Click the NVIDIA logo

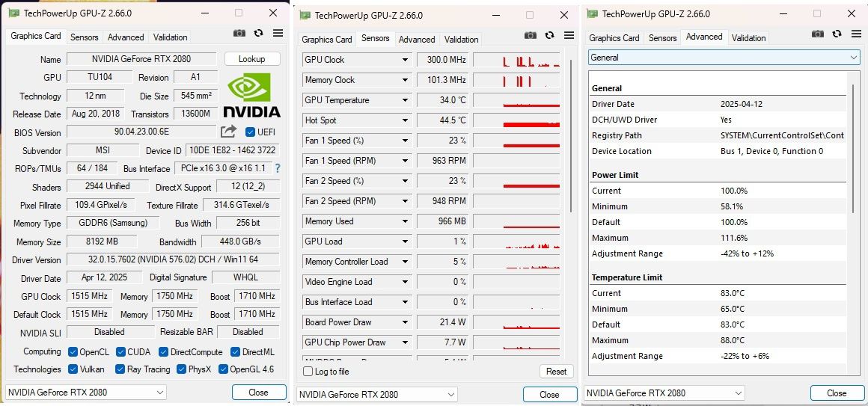pos(251,96)
